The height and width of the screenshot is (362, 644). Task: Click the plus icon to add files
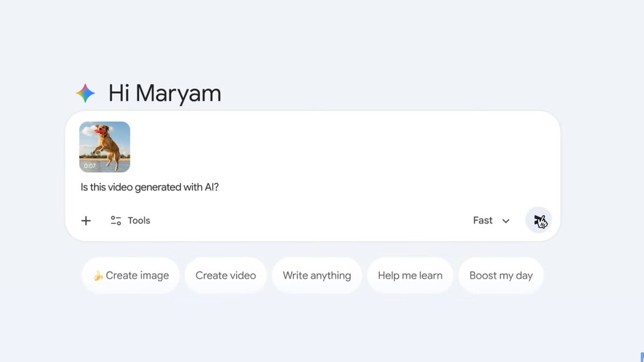pos(86,221)
